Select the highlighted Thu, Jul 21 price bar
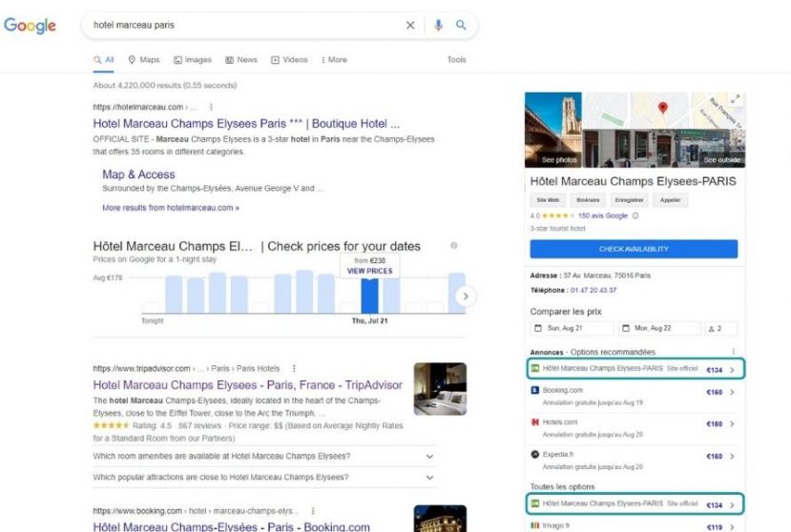This screenshot has height=532, width=791. pos(370,296)
